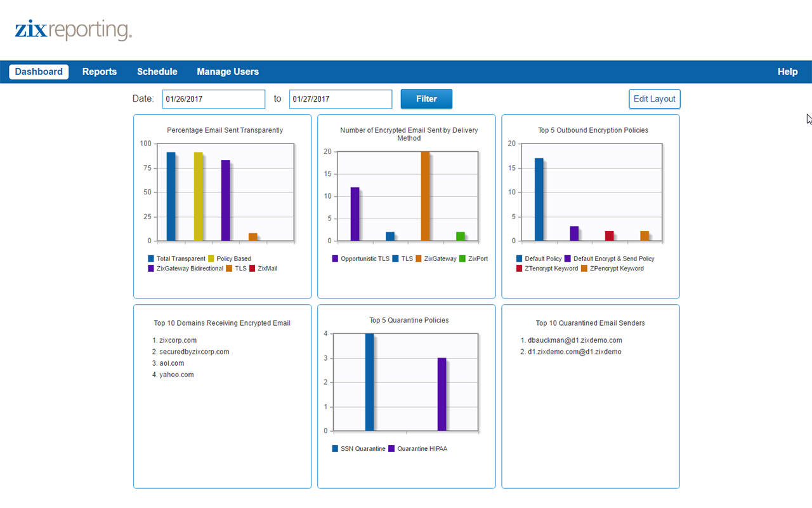Open the Dashboard tab
The height and width of the screenshot is (508, 812).
[x=39, y=72]
